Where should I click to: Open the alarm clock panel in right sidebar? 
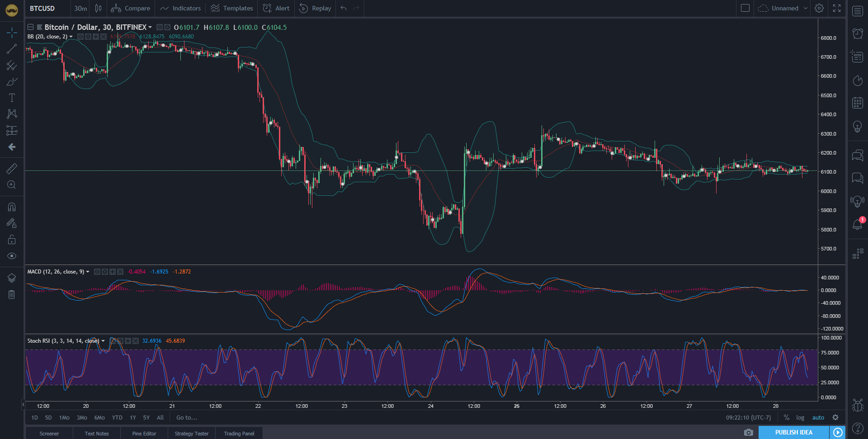pos(857,33)
